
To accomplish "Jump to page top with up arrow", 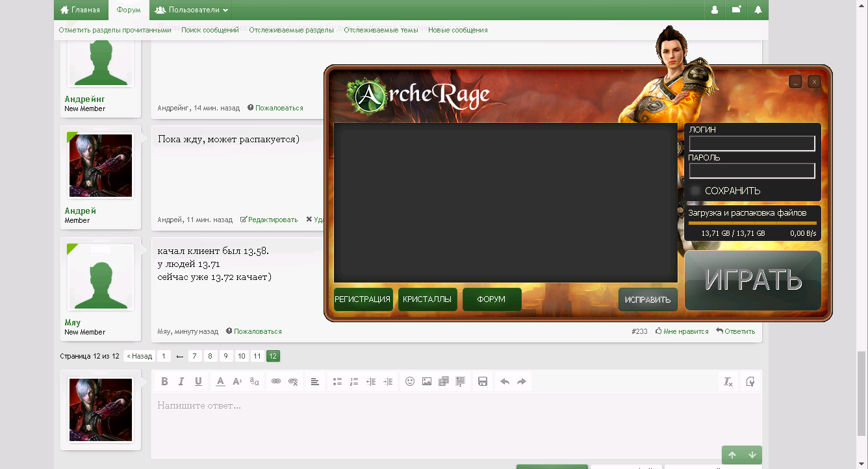I will coord(732,455).
